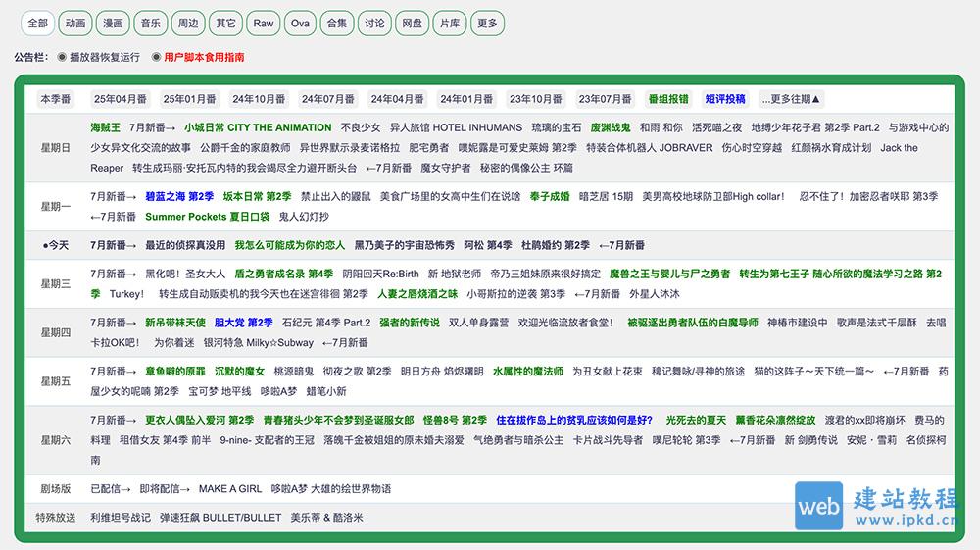Open 薰香花朵凛然绽放

click(x=775, y=420)
